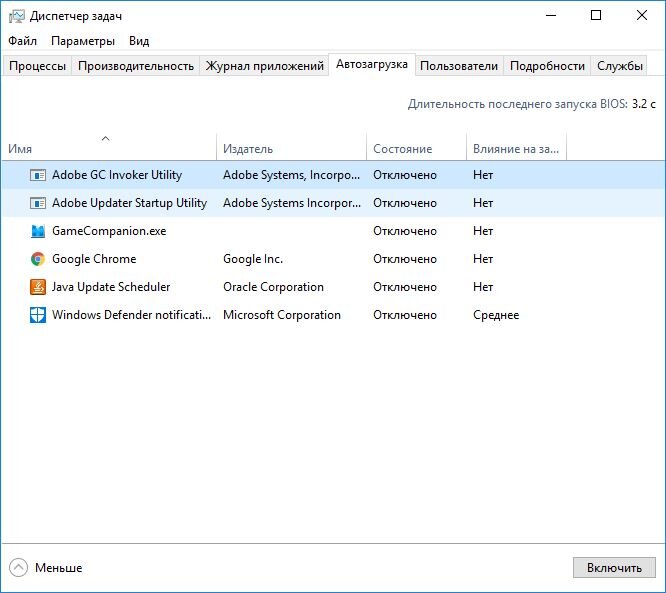Screen dimensions: 666x593
Task: Click the Windows Defender shield icon
Action: (x=38, y=315)
